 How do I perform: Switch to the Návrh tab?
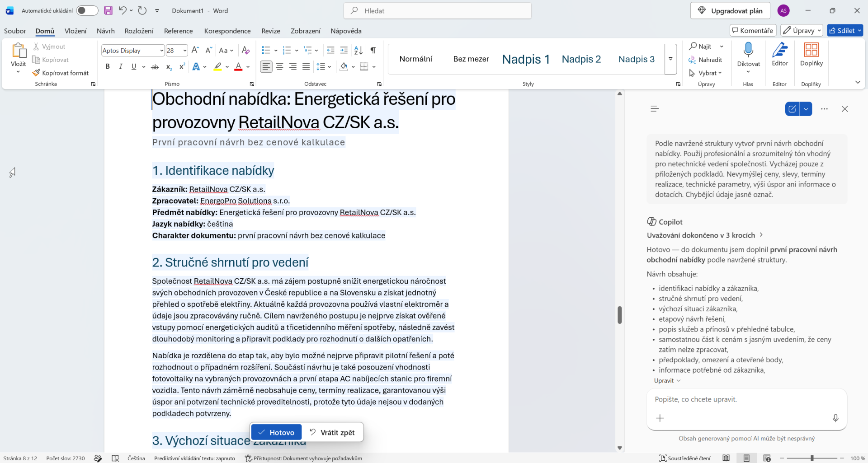tap(105, 31)
